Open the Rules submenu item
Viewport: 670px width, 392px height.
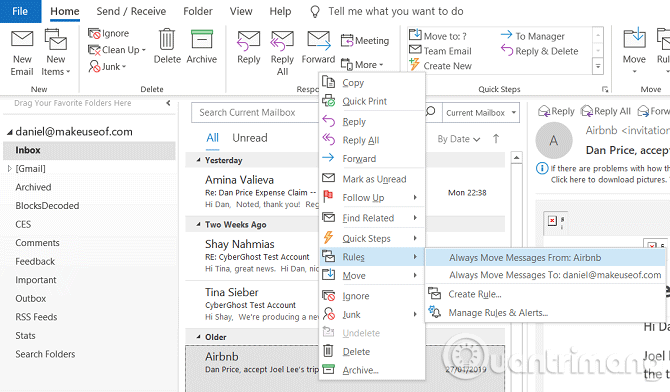tap(372, 257)
